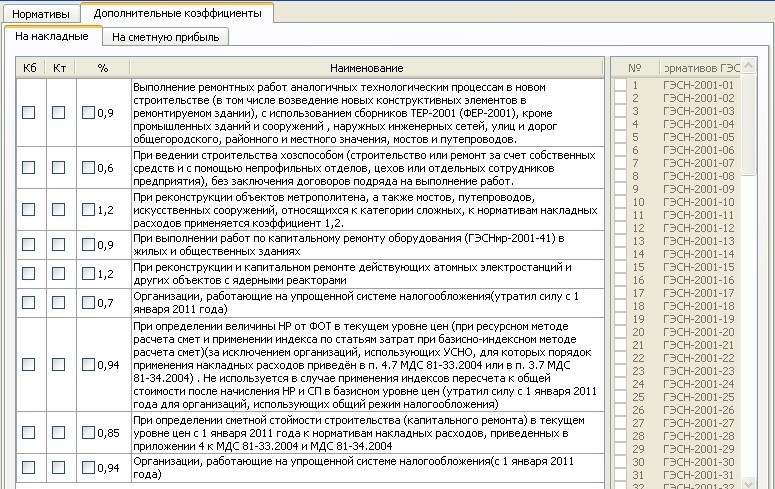Screen dimensions: 775x489
Task: Switch to the Нормативы tab
Action: click(41, 13)
